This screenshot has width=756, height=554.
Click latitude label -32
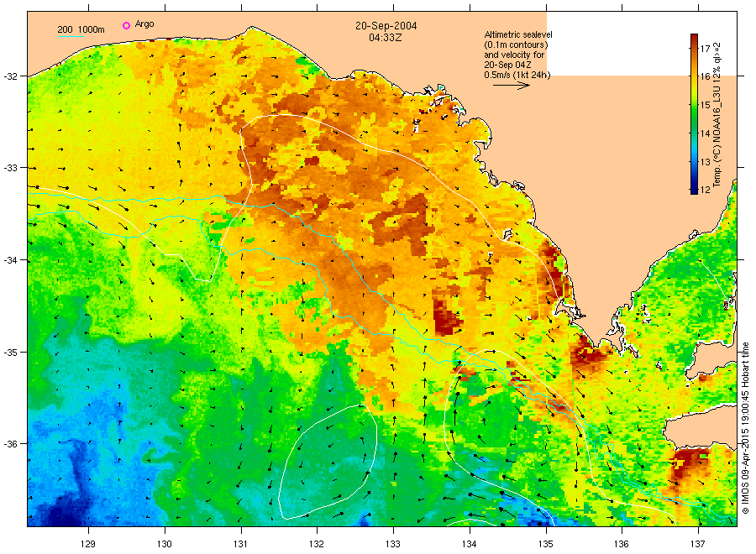pos(10,76)
